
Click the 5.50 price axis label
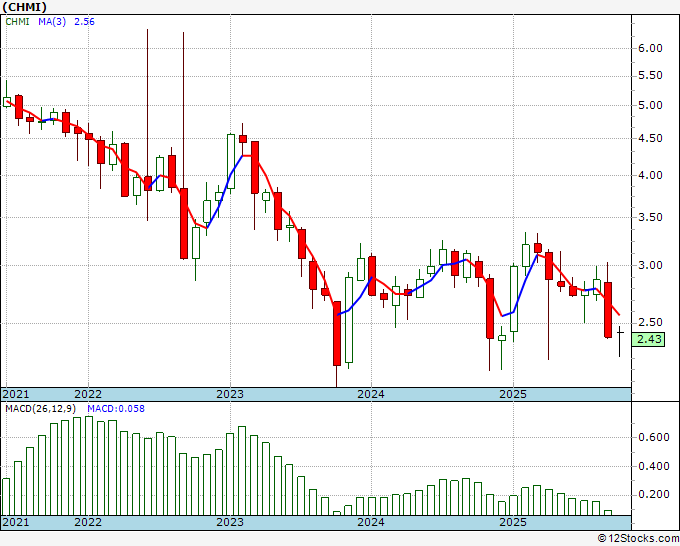[x=650, y=75]
